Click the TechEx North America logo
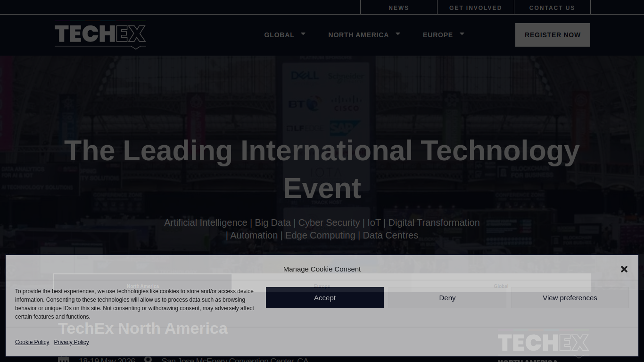The height and width of the screenshot is (362, 644). (x=543, y=345)
